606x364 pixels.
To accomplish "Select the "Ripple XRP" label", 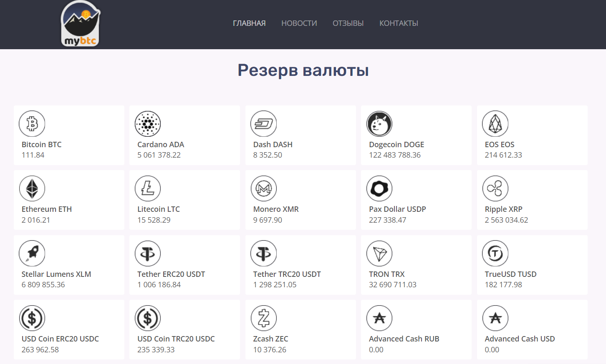I will point(504,209).
